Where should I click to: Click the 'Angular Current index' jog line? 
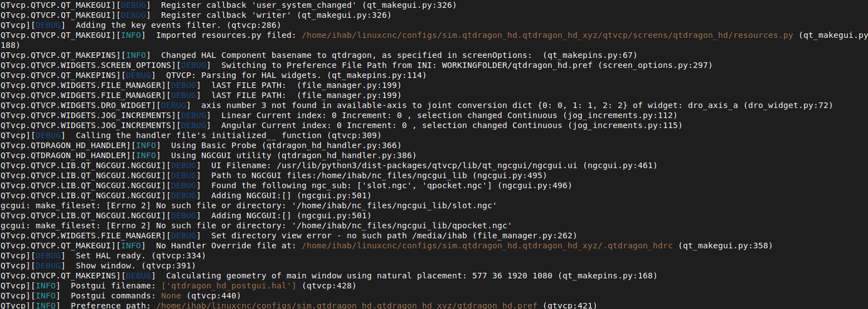[x=341, y=125]
